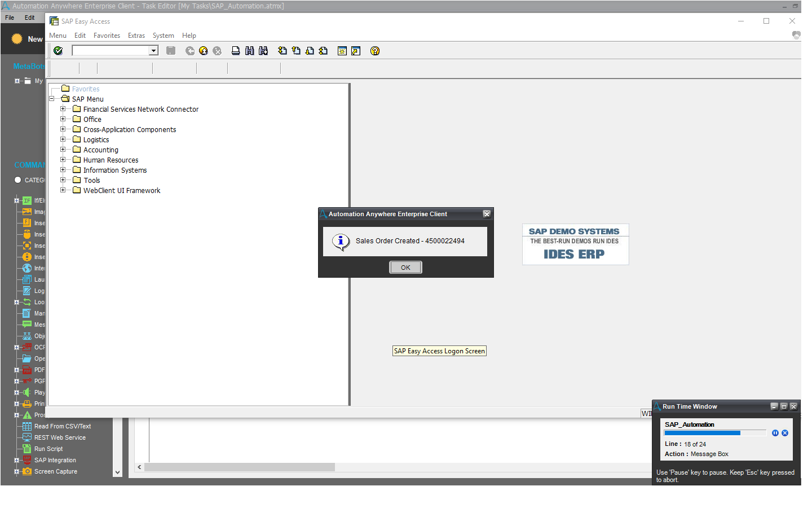Select the CATEG radio button
Viewport: 812px width, 508px height.
point(18,180)
